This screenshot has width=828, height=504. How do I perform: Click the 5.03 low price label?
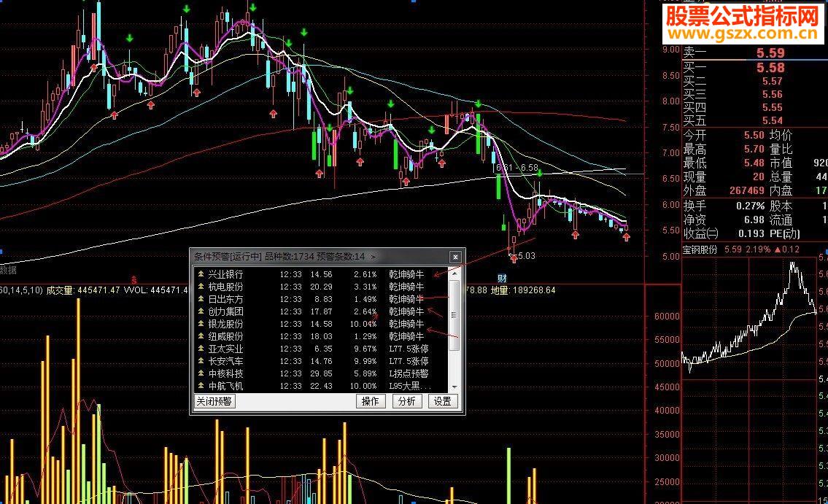click(527, 255)
